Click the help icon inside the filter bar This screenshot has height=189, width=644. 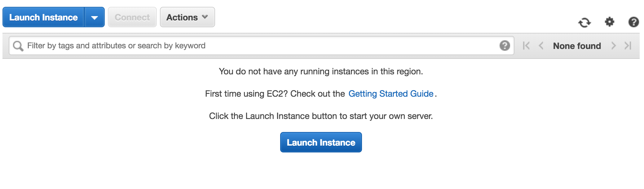tap(505, 45)
